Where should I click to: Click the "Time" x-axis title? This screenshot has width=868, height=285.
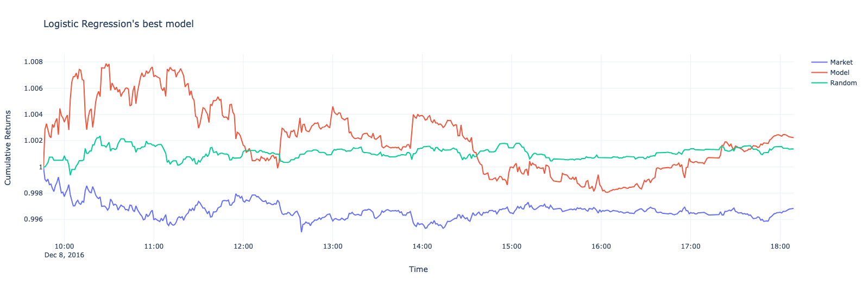[418, 269]
